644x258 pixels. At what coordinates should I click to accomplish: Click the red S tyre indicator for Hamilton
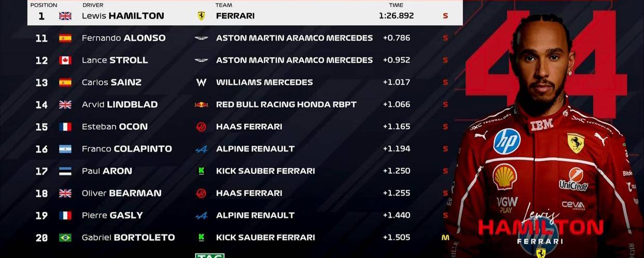[445, 16]
